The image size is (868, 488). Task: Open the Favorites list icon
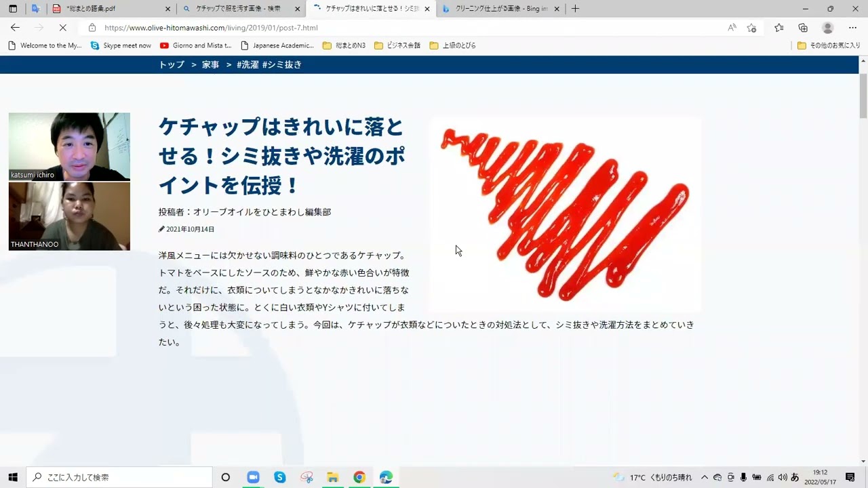pyautogui.click(x=779, y=28)
